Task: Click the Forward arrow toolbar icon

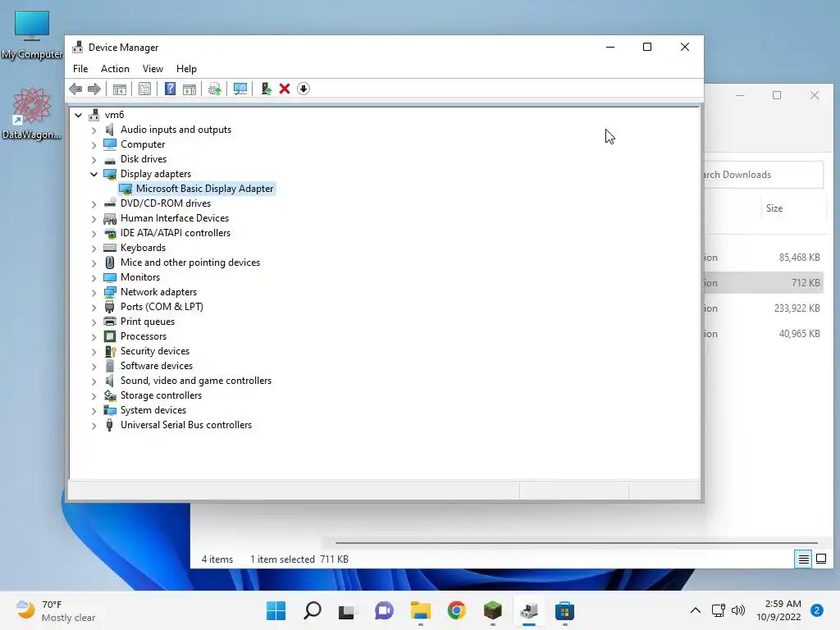Action: (94, 89)
